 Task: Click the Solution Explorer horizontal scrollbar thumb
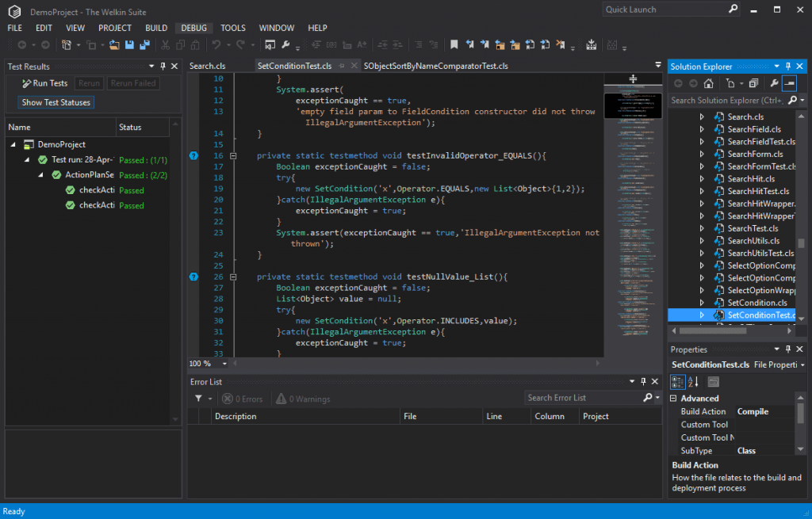point(713,330)
